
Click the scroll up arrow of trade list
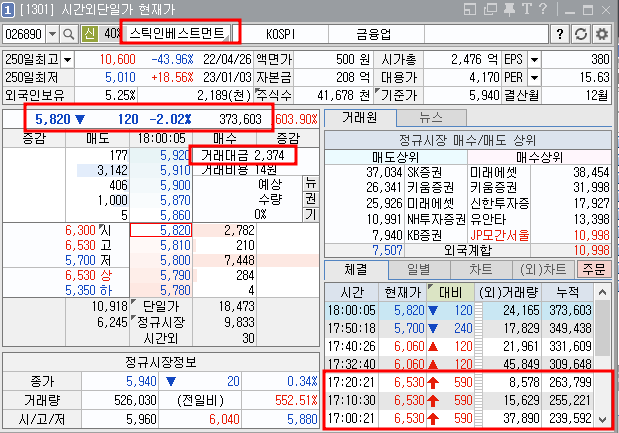[602, 292]
